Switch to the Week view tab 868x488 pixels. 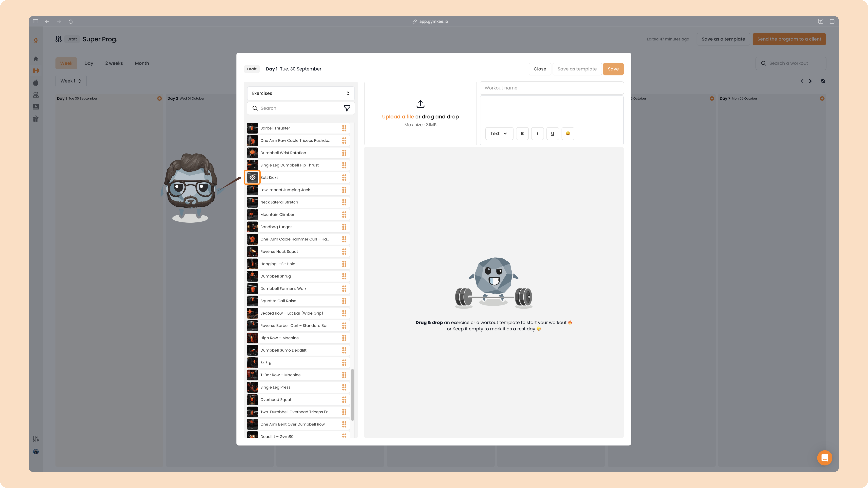click(66, 63)
